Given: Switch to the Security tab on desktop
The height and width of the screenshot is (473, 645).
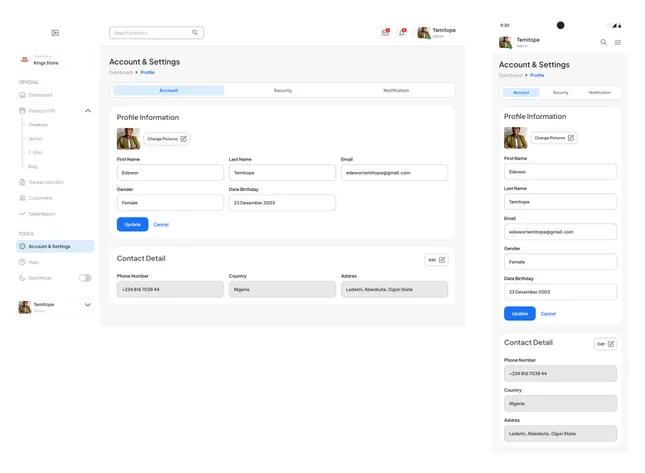Looking at the screenshot, I should pyautogui.click(x=283, y=91).
